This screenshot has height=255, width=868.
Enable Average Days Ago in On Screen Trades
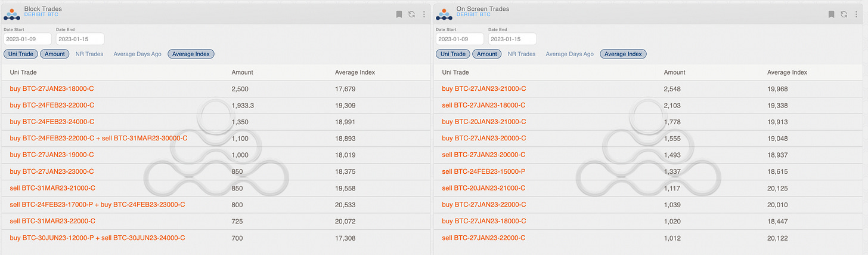(570, 54)
